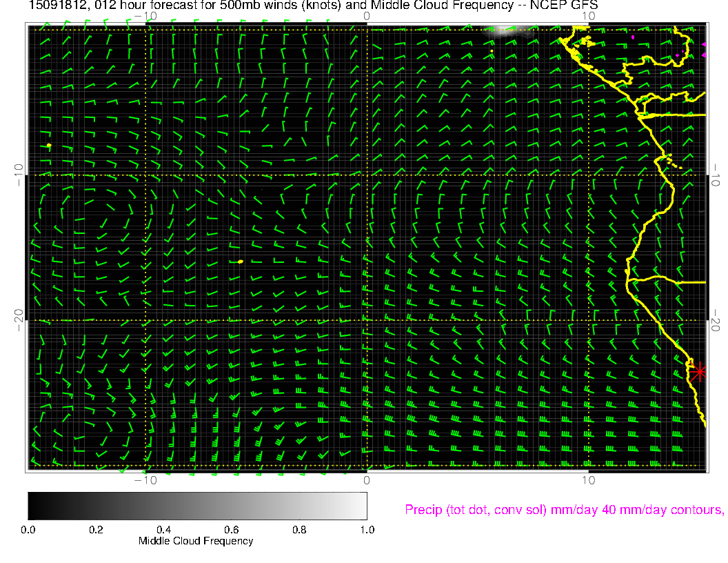Screen dimensions: 728x563
Task: Click the white cloud patch at the top edge
Action: click(x=518, y=29)
